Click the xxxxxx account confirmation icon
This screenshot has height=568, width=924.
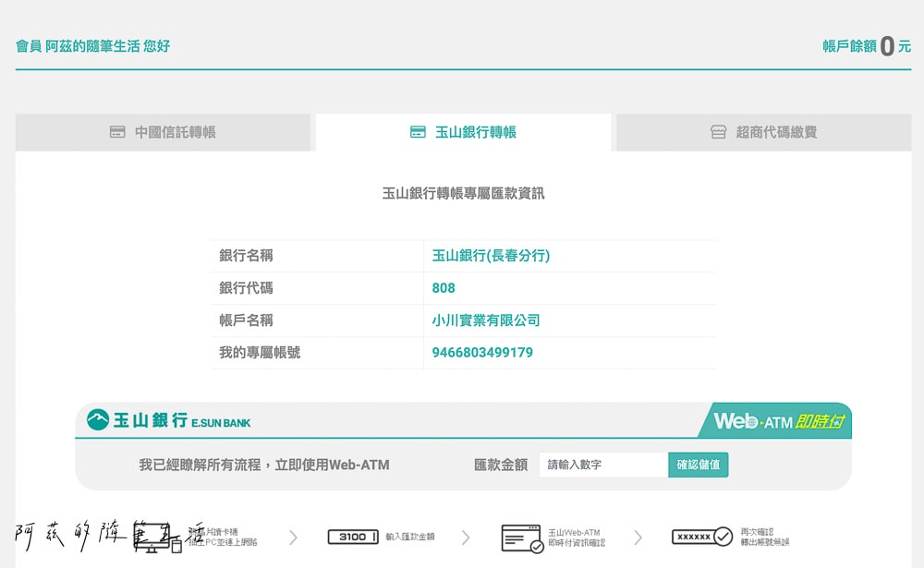coord(702,537)
